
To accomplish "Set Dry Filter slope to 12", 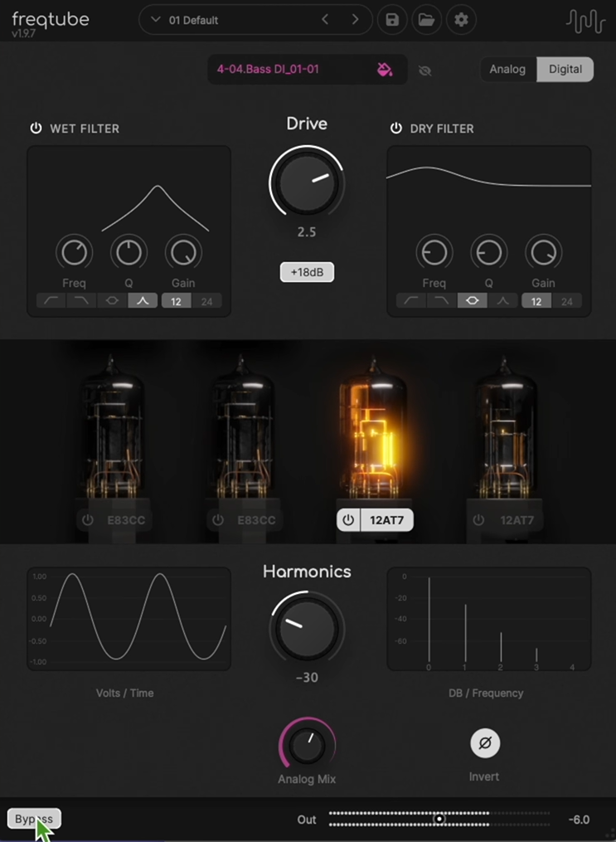I will (x=536, y=301).
